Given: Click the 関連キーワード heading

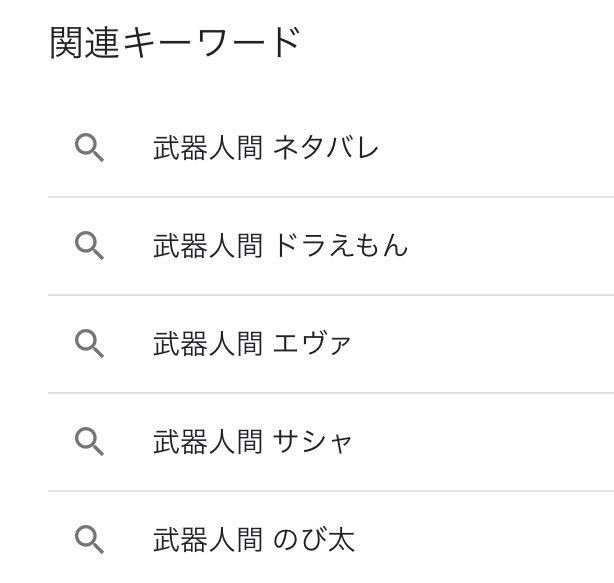Looking at the screenshot, I should tap(175, 42).
